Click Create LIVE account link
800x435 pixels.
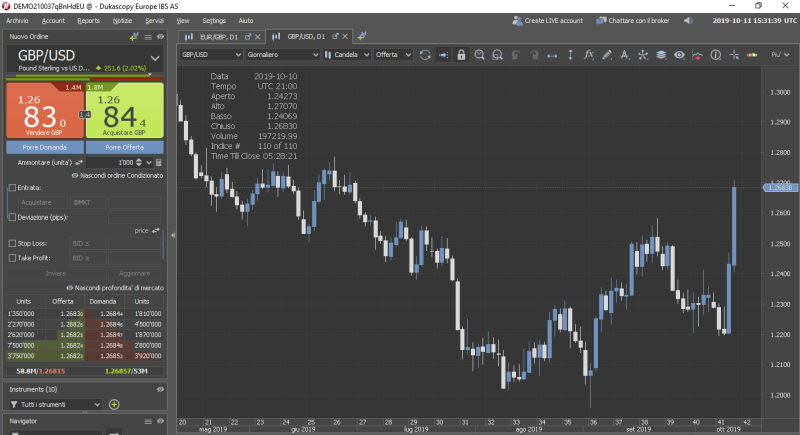coord(546,20)
